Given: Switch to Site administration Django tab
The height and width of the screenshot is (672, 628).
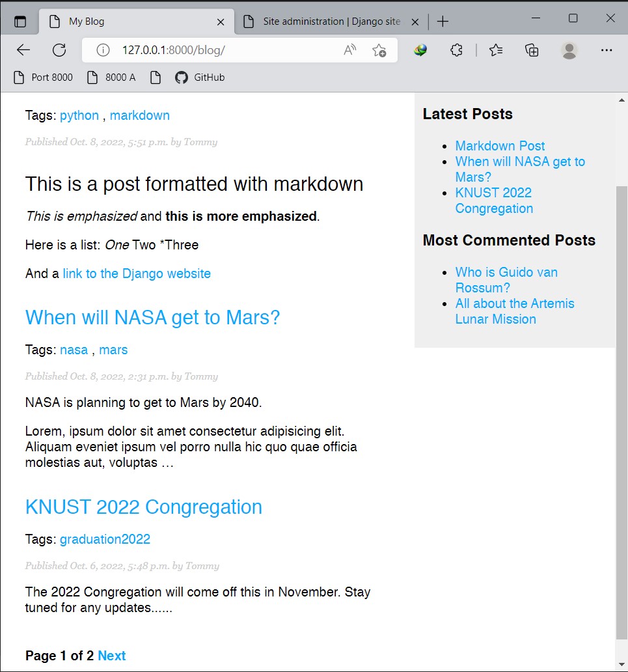Looking at the screenshot, I should (331, 21).
